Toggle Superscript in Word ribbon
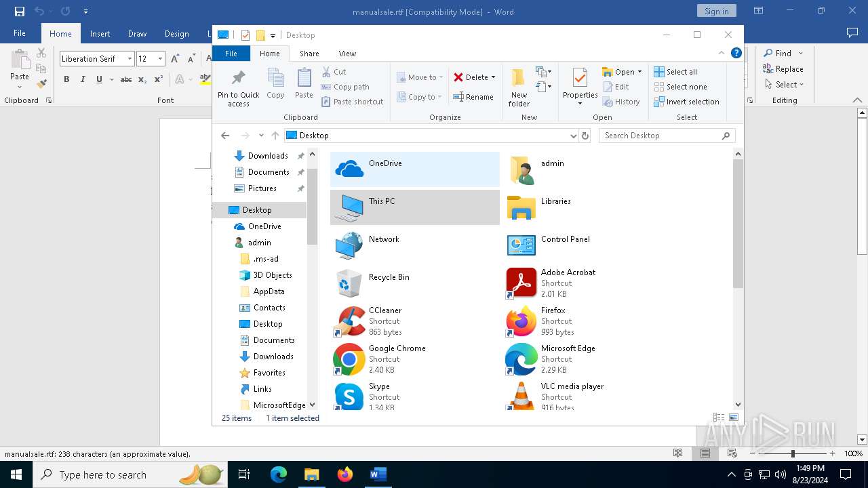The image size is (868, 488). pyautogui.click(x=159, y=79)
